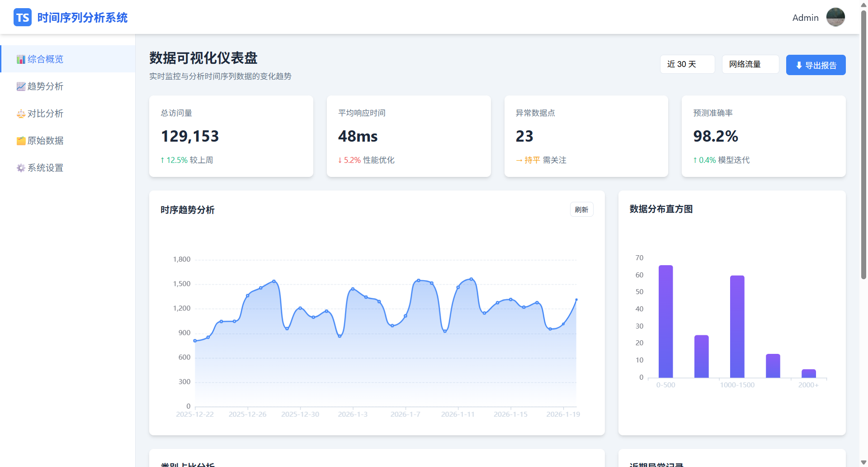The image size is (868, 467).
Task: Click the 刷新 button to refresh trends
Action: coord(581,209)
